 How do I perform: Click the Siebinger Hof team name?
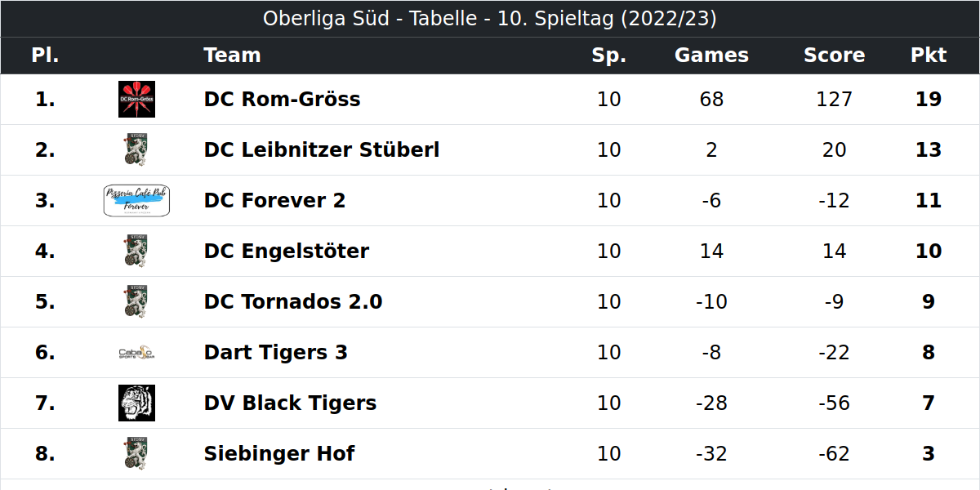point(279,453)
